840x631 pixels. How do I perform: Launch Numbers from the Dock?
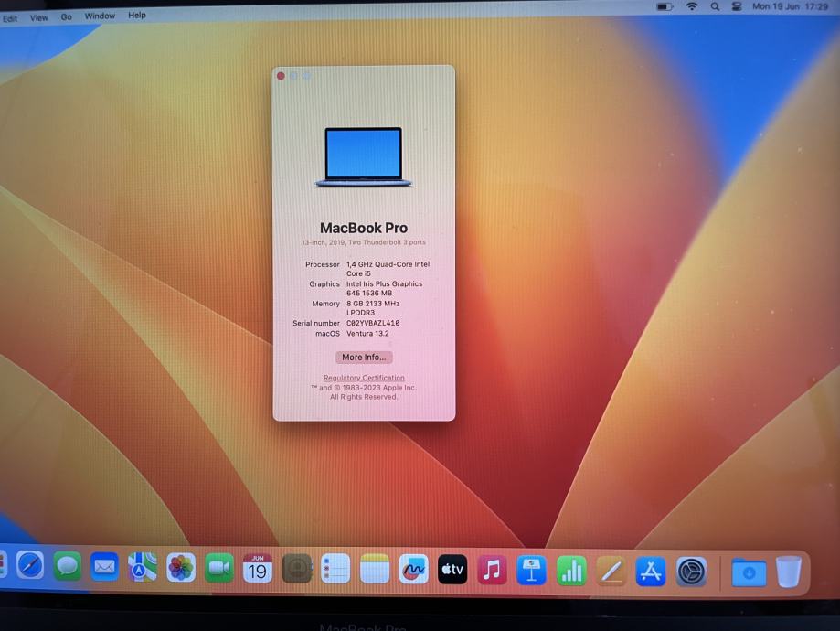click(x=571, y=571)
